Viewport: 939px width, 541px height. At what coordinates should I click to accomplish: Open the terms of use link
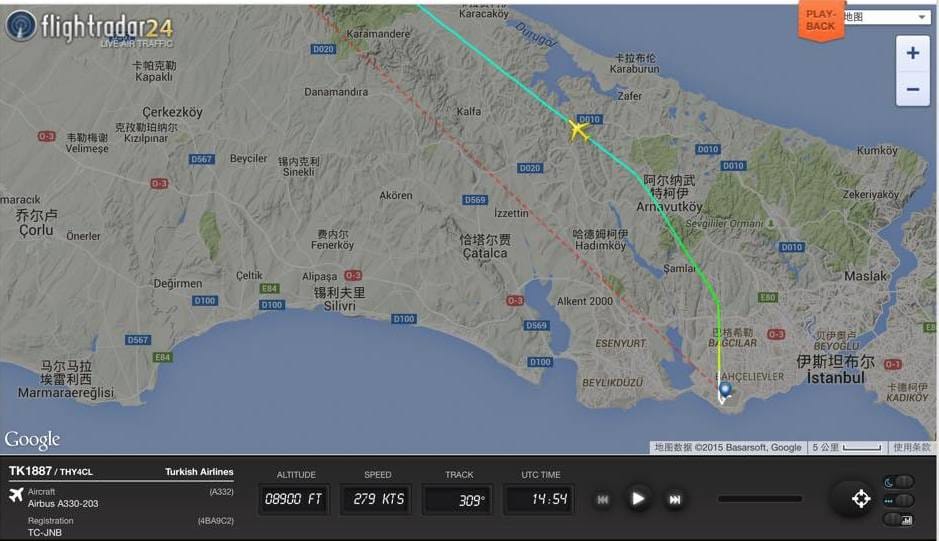(911, 448)
